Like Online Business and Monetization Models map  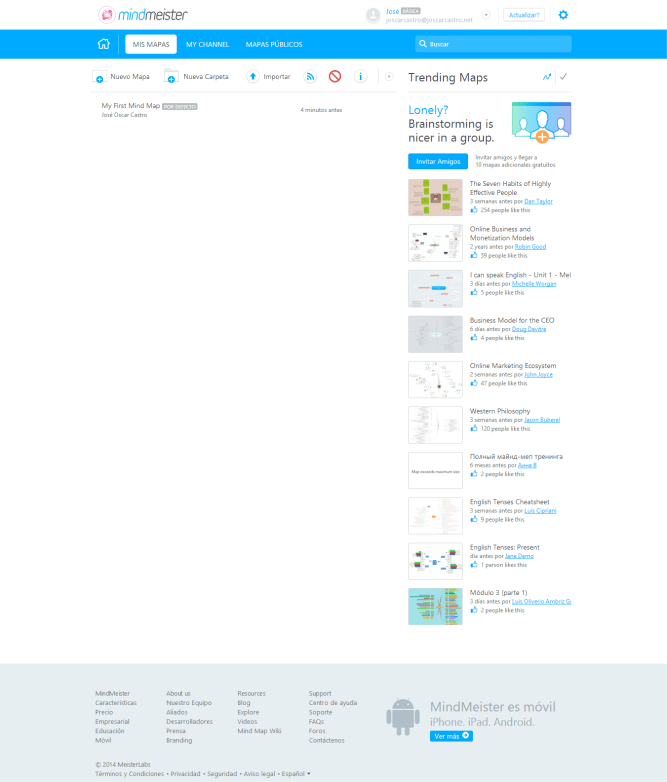474,255
